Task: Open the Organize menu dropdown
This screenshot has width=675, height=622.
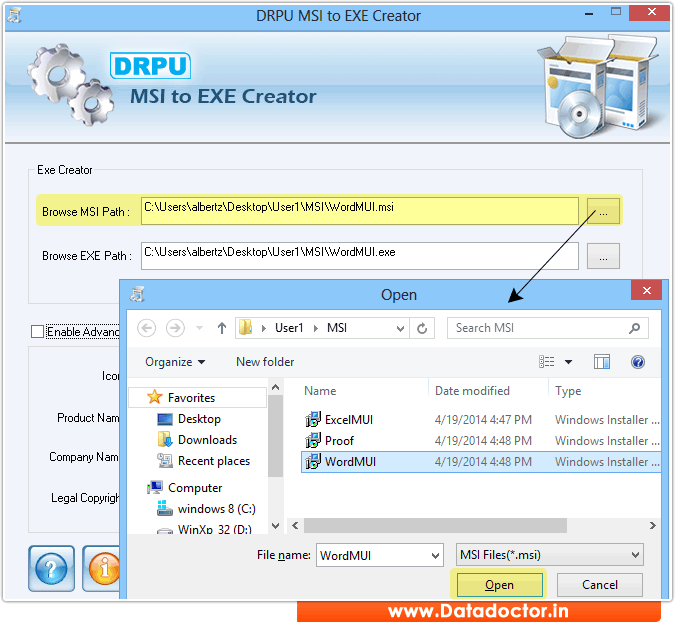Action: click(175, 362)
